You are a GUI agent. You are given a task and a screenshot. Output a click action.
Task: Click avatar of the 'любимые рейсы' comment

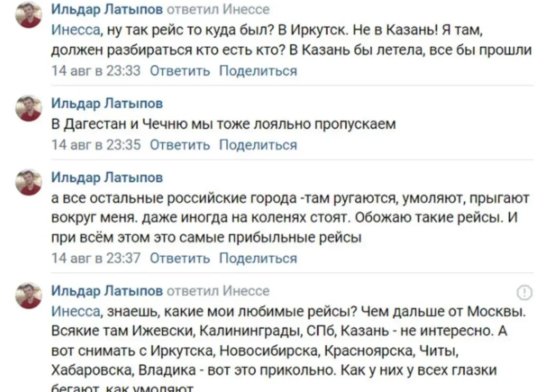click(29, 295)
